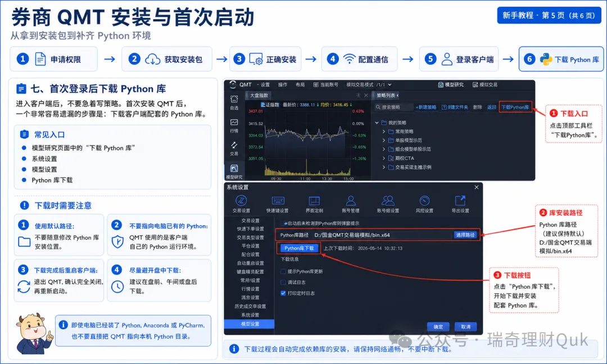The image size is (607, 364).
Task: Select the 策略列表 tab
Action: pyautogui.click(x=386, y=95)
